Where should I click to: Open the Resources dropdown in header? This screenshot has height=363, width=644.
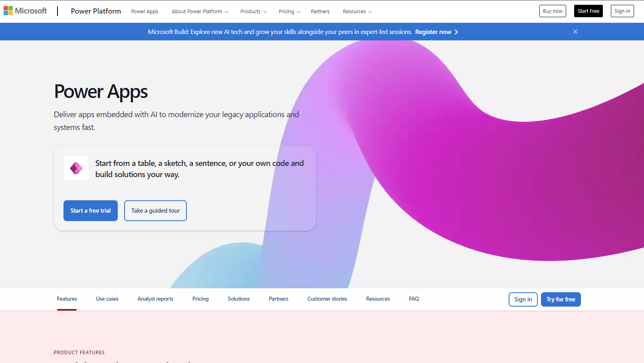357,12
